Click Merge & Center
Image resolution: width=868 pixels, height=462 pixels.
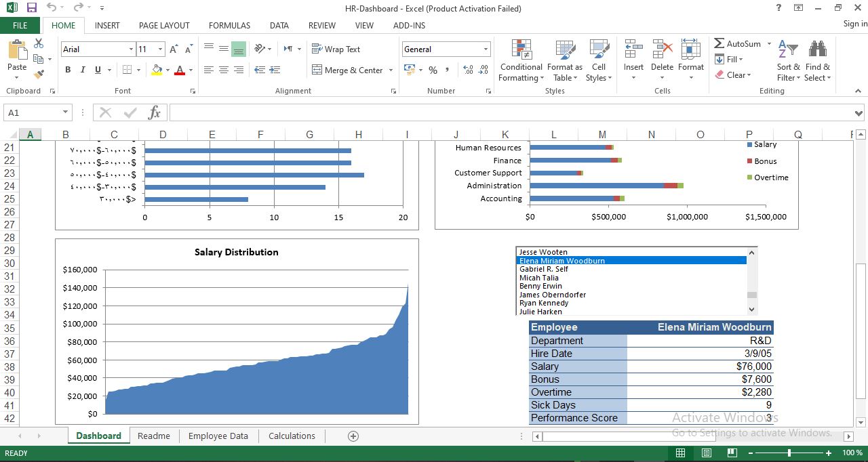point(347,70)
